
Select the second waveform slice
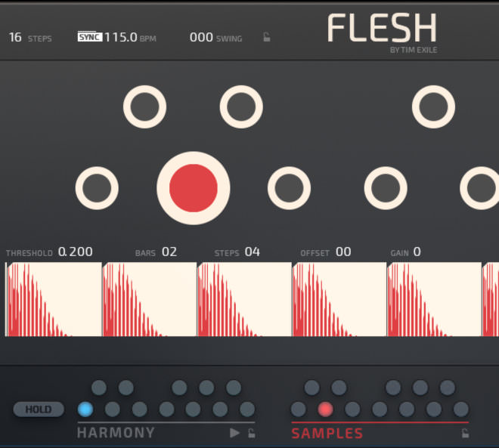(150, 299)
